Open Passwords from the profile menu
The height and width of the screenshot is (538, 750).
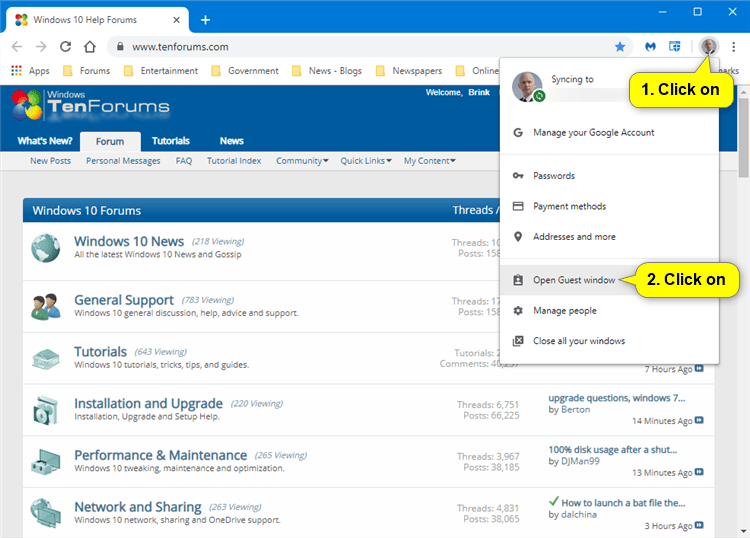pyautogui.click(x=609, y=176)
